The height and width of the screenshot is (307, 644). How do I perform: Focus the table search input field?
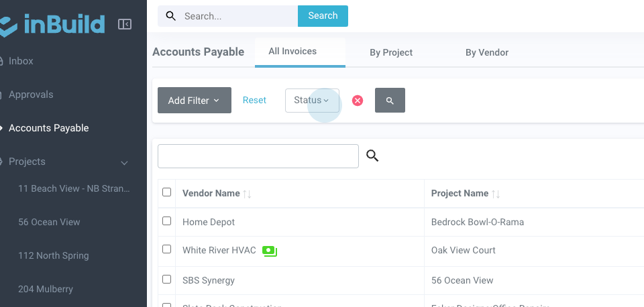[x=258, y=156]
